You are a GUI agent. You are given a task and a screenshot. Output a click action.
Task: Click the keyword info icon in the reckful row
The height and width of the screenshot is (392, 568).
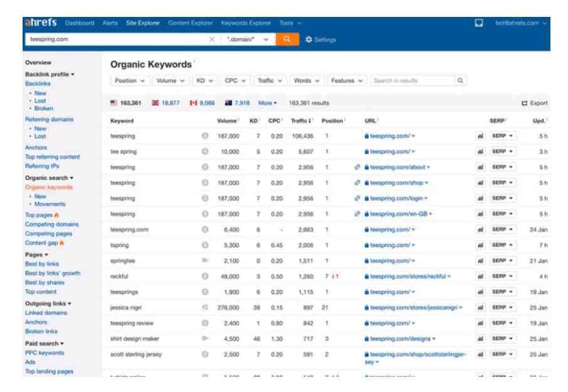click(205, 276)
